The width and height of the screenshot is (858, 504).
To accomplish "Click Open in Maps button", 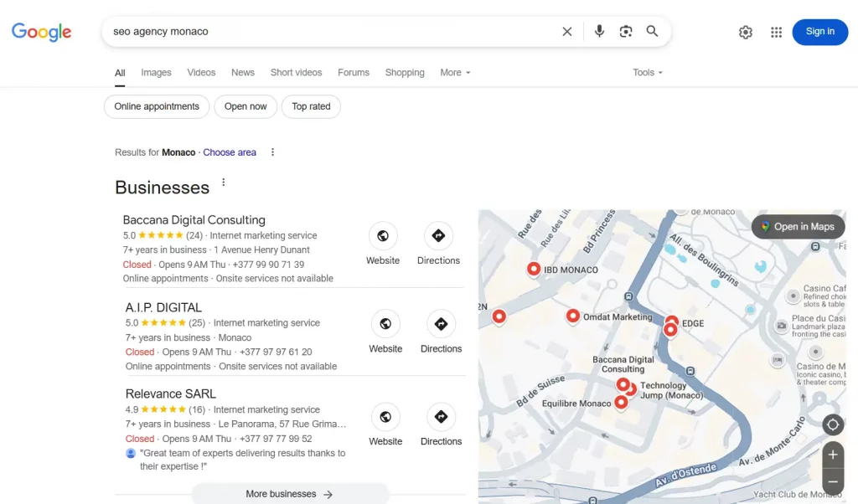I will point(798,226).
